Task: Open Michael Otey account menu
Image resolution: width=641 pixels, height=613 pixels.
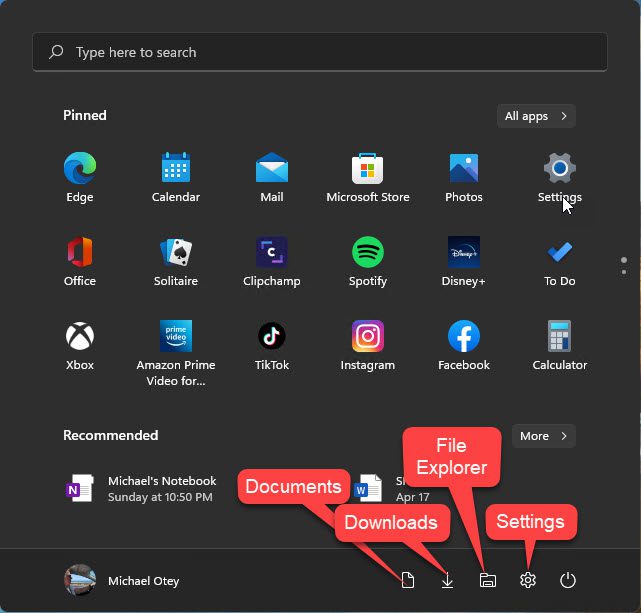Action: (122, 580)
